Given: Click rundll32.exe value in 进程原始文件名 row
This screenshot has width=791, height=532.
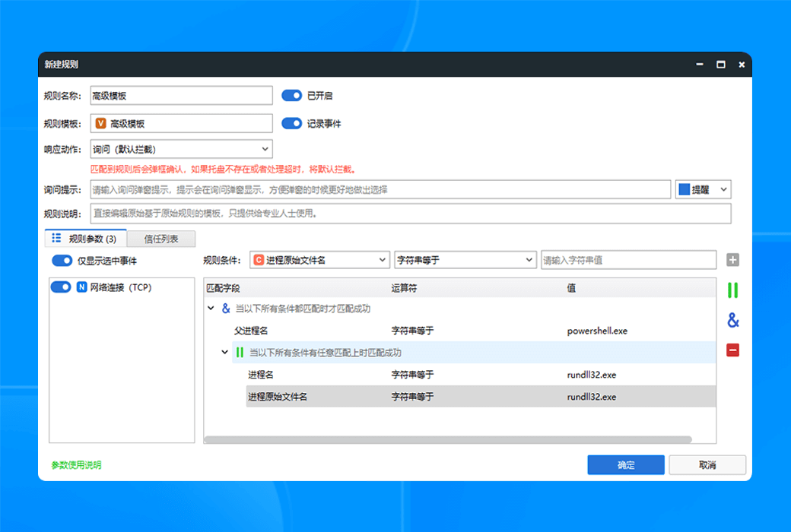Looking at the screenshot, I should (x=592, y=397).
